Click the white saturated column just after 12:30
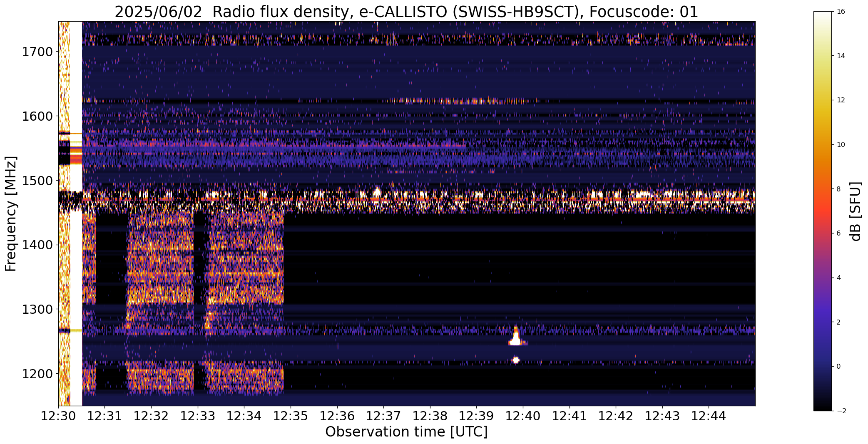The height and width of the screenshot is (444, 868). point(76,213)
